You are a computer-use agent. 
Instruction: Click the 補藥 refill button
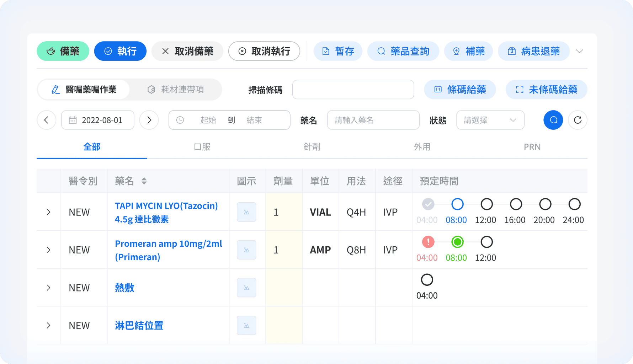pyautogui.click(x=468, y=51)
